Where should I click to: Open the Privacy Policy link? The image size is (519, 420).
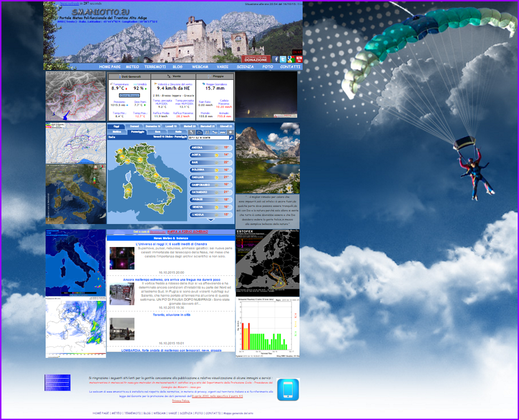tap(181, 401)
